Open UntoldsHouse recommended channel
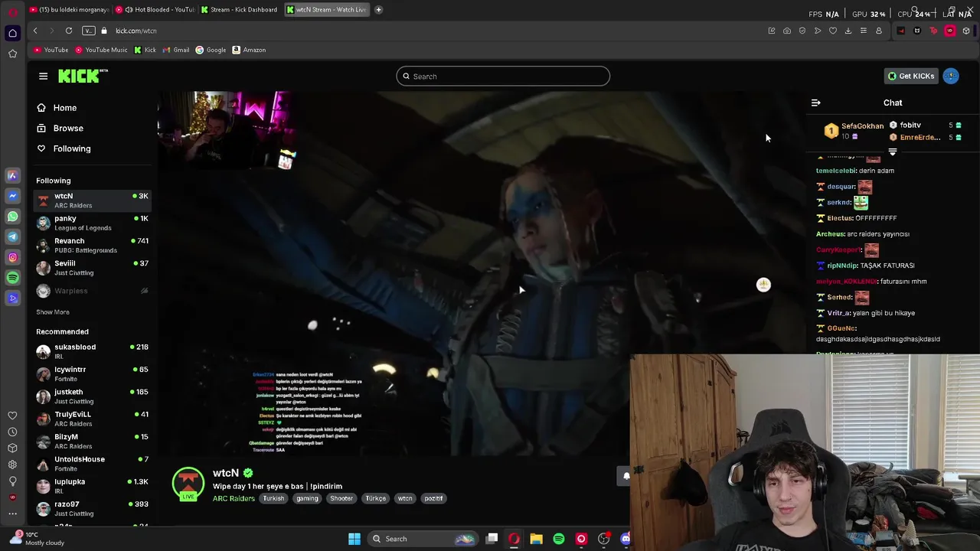 [x=92, y=464]
